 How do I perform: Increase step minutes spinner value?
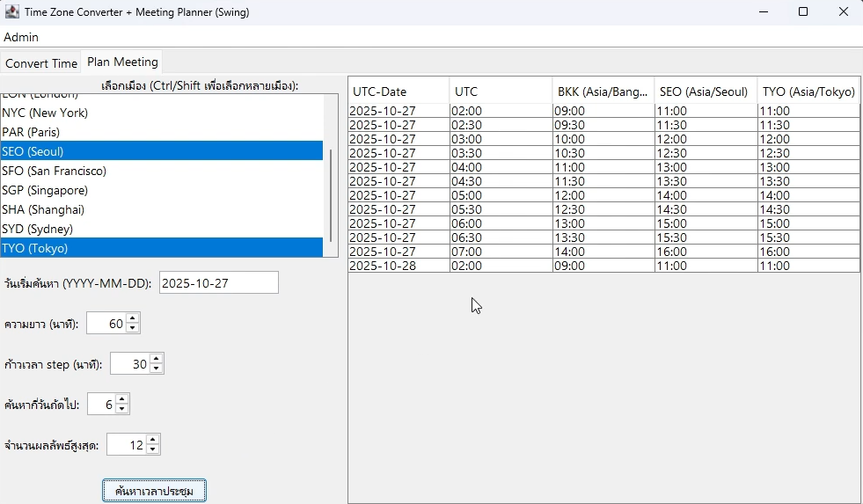click(156, 359)
